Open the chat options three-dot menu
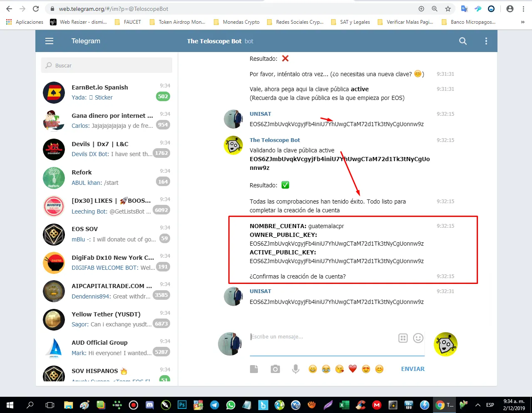 click(486, 41)
